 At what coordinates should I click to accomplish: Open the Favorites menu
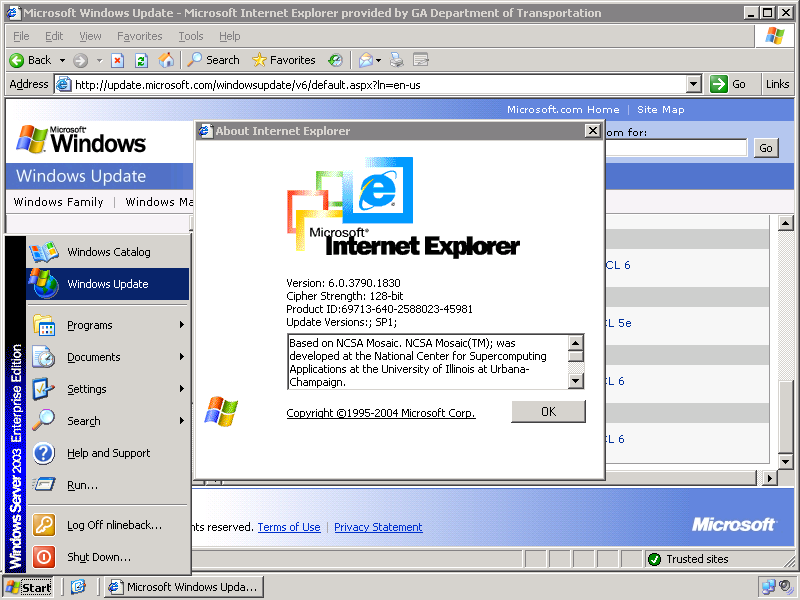[139, 36]
